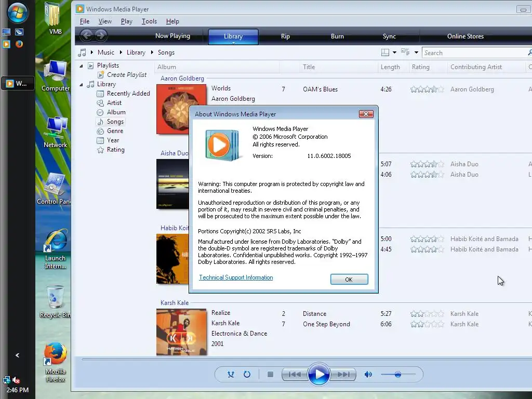Click the seek bar above the playback controls

coord(305,360)
